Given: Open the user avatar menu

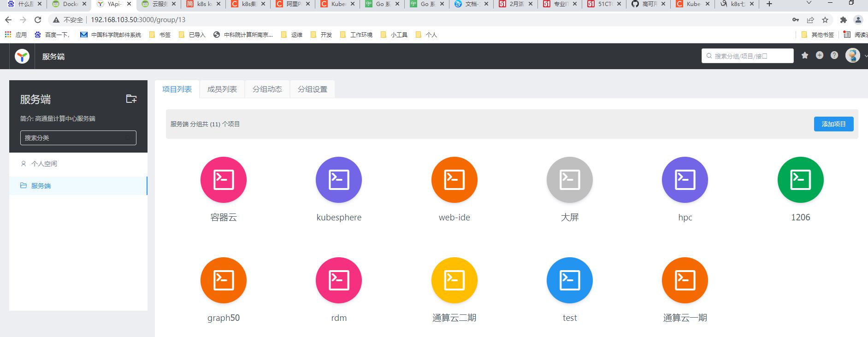Looking at the screenshot, I should (x=853, y=56).
